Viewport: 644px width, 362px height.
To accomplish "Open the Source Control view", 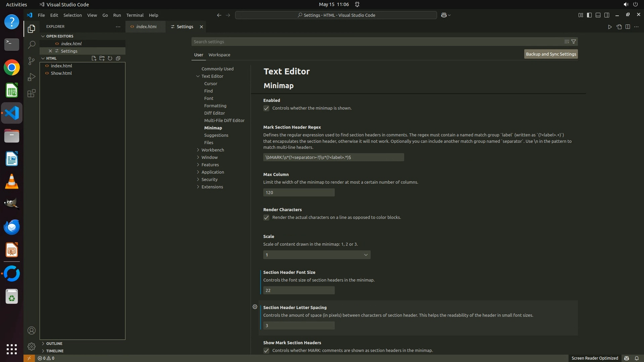I will pyautogui.click(x=31, y=61).
